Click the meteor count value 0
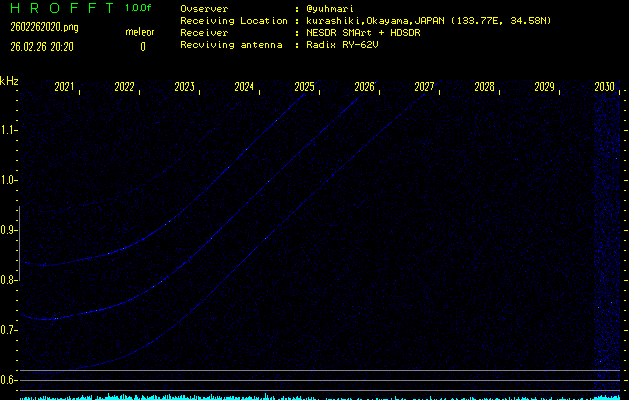629x400 pixels. [142, 46]
